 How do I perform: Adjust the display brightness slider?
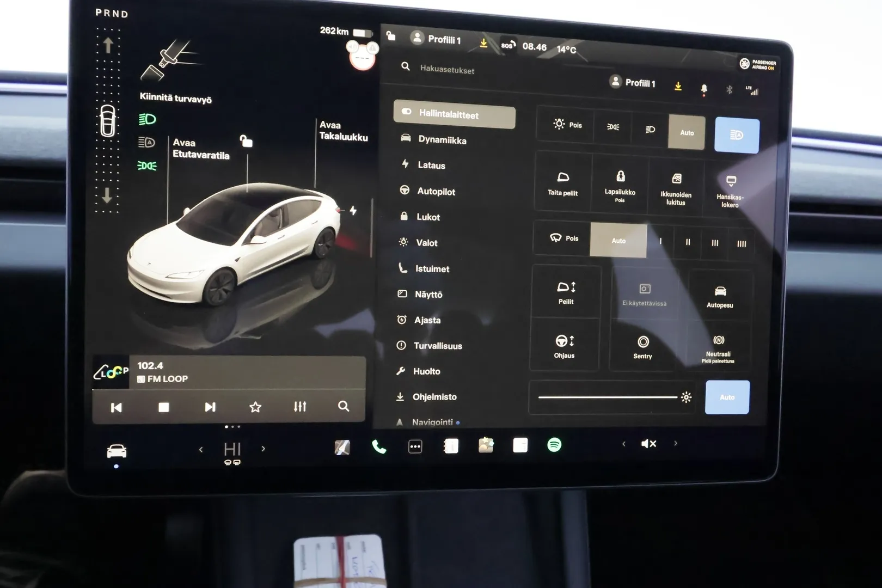[608, 397]
